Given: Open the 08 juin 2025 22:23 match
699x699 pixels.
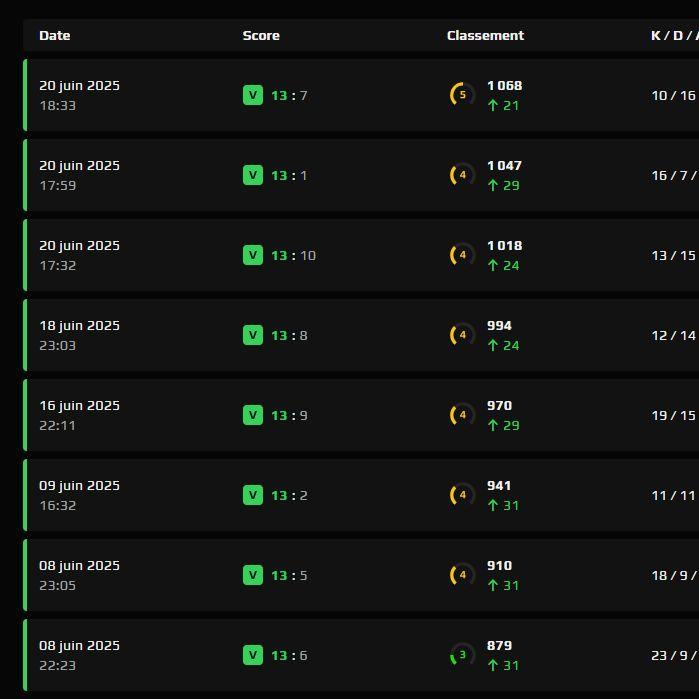Looking at the screenshot, I should (361, 655).
